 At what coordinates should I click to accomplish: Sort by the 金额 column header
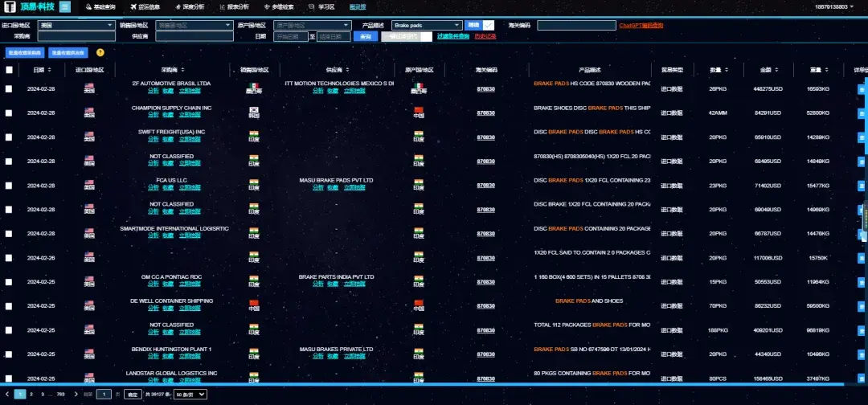click(768, 70)
